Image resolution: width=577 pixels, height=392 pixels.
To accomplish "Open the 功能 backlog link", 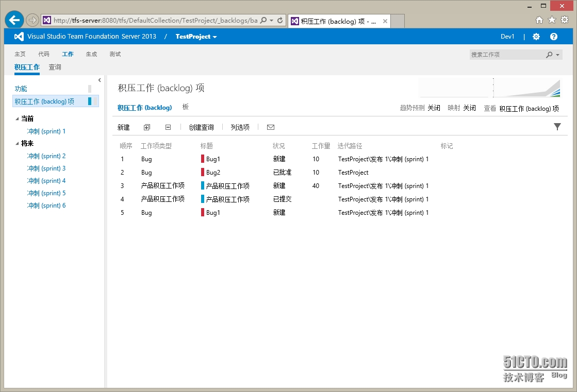I will [21, 89].
